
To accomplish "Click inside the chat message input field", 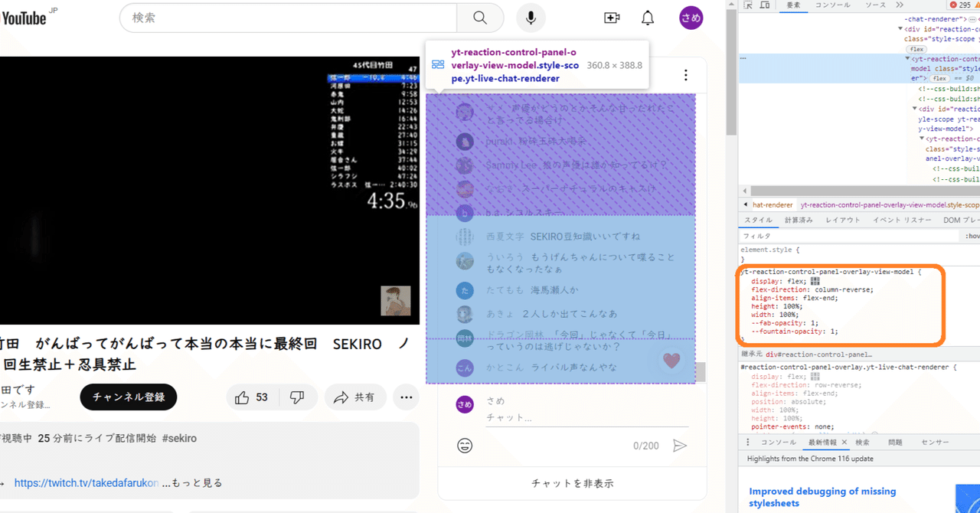I will pyautogui.click(x=582, y=417).
